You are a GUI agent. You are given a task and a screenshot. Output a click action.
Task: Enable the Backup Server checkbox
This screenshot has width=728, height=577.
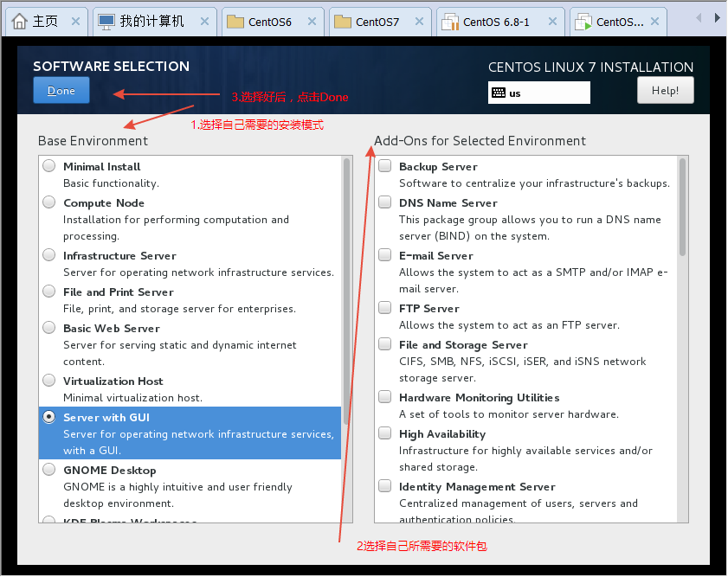pyautogui.click(x=385, y=165)
